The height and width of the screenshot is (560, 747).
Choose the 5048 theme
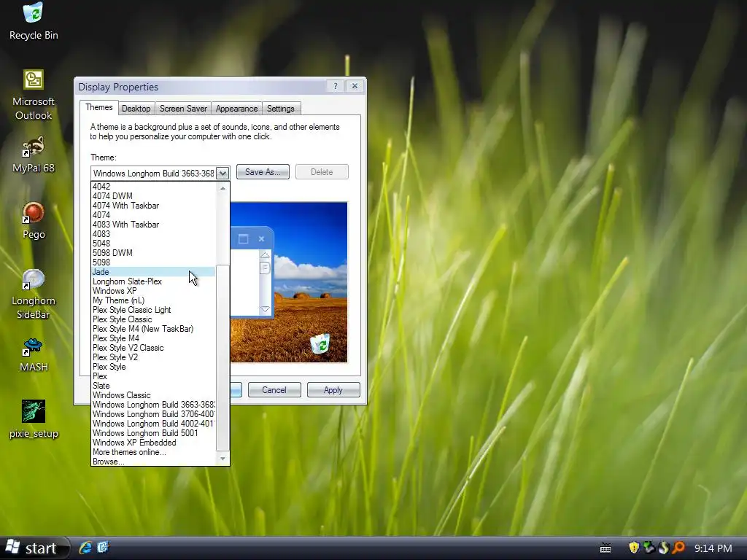(153, 244)
